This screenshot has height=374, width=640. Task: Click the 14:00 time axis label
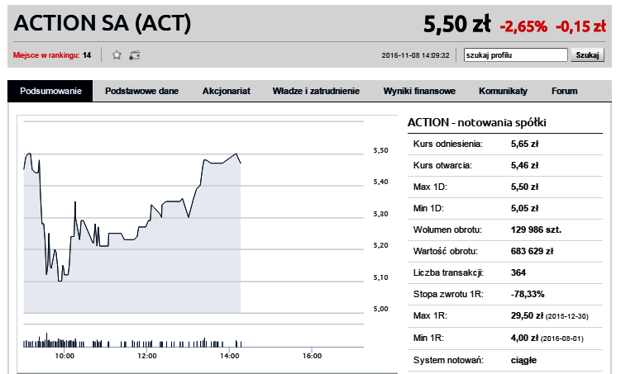point(229,356)
